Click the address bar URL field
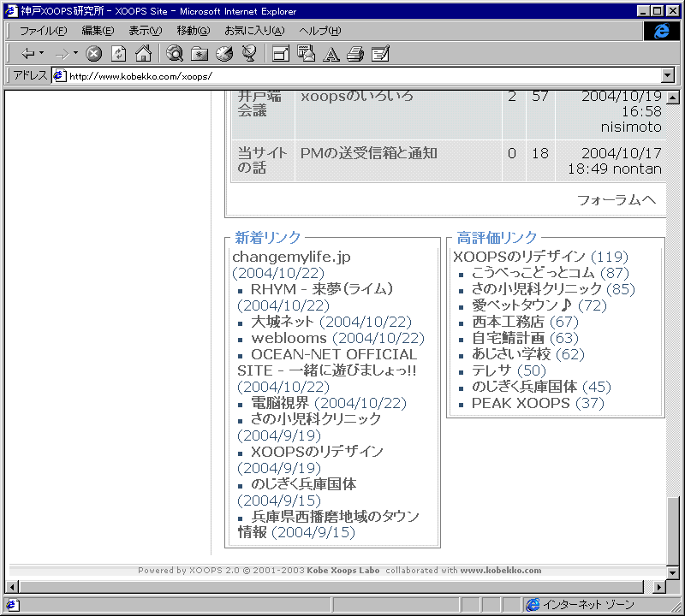This screenshot has height=616, width=685. click(356, 76)
